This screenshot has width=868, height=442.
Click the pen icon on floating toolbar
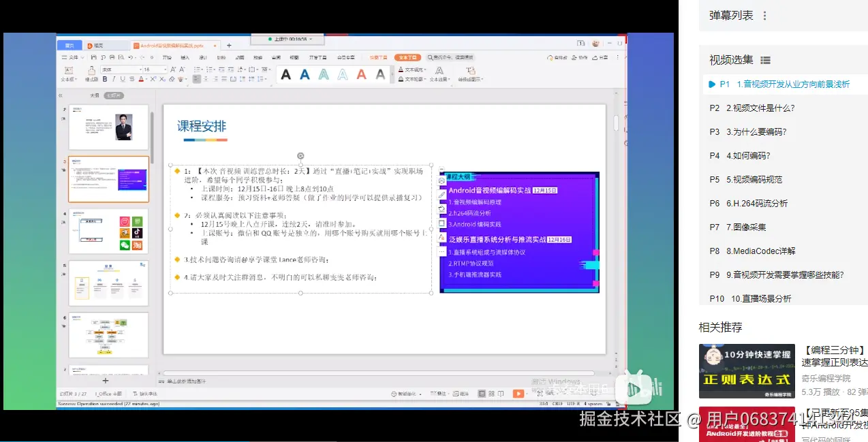pos(442,195)
